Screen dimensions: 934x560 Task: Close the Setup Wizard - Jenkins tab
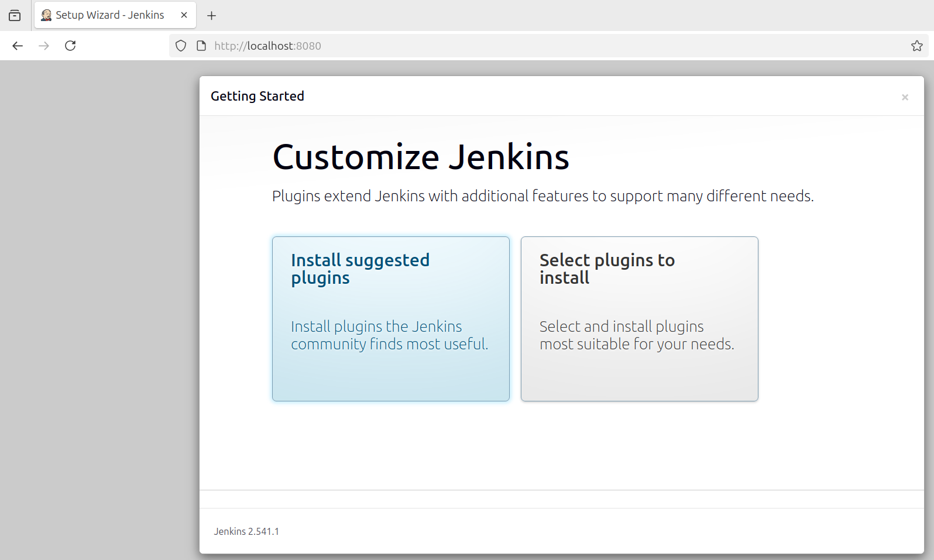184,15
